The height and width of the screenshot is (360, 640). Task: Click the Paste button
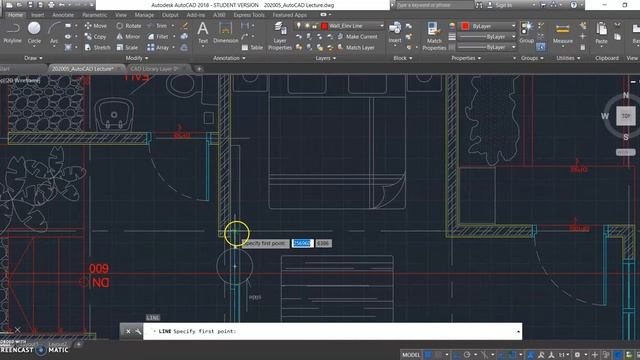pyautogui.click(x=601, y=33)
